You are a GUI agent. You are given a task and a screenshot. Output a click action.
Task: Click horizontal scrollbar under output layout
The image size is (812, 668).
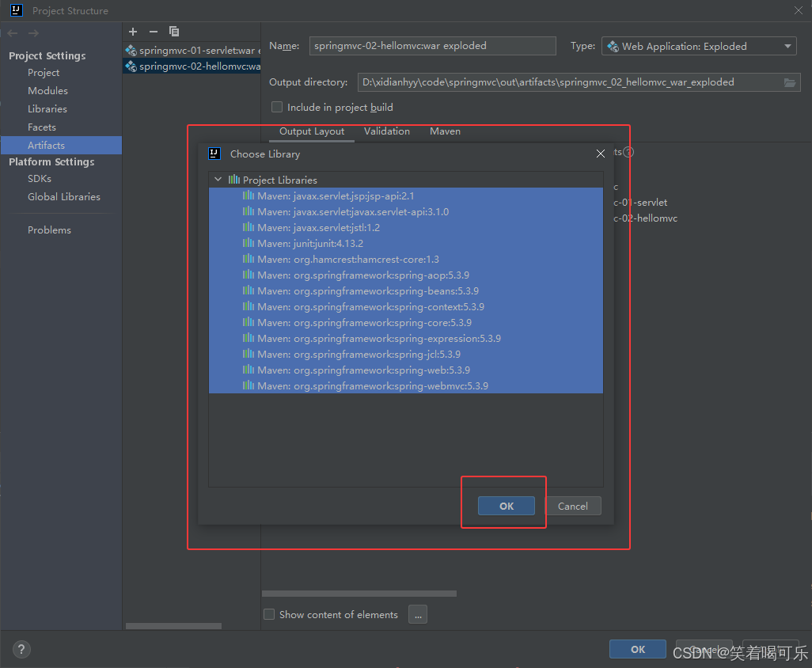[359, 594]
